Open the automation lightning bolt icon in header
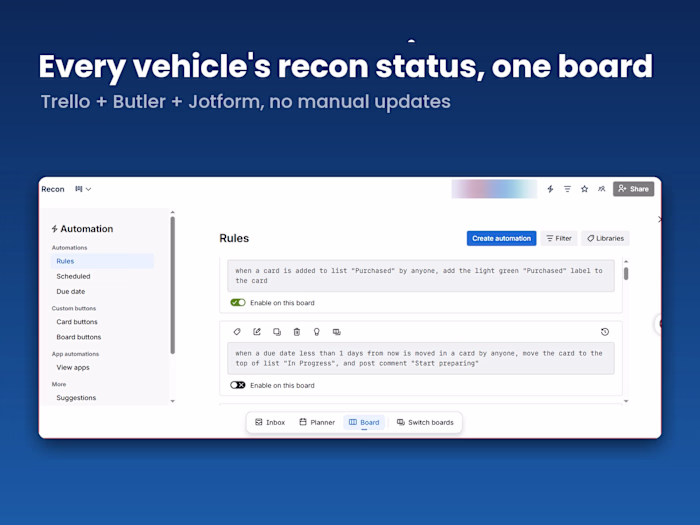This screenshot has width=700, height=525. tap(550, 189)
